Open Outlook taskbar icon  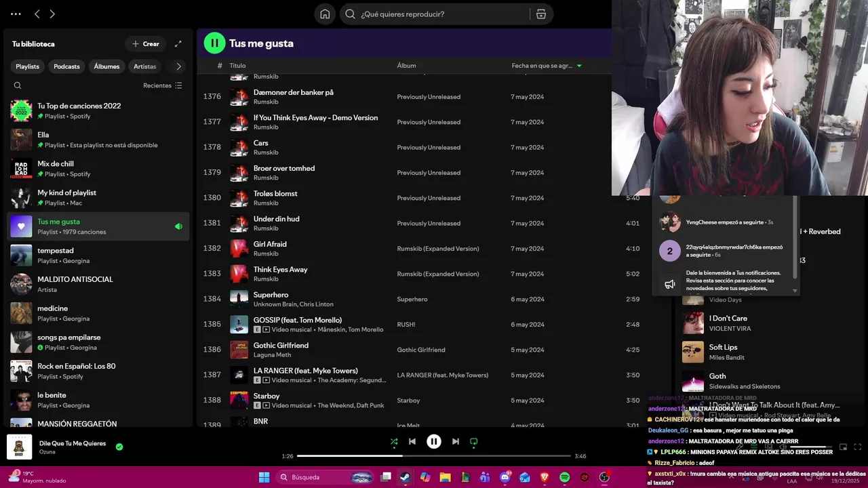click(525, 477)
